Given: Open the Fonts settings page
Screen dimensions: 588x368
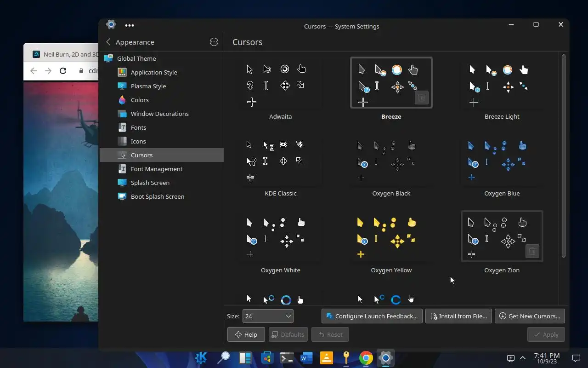Looking at the screenshot, I should pyautogui.click(x=161, y=127).
